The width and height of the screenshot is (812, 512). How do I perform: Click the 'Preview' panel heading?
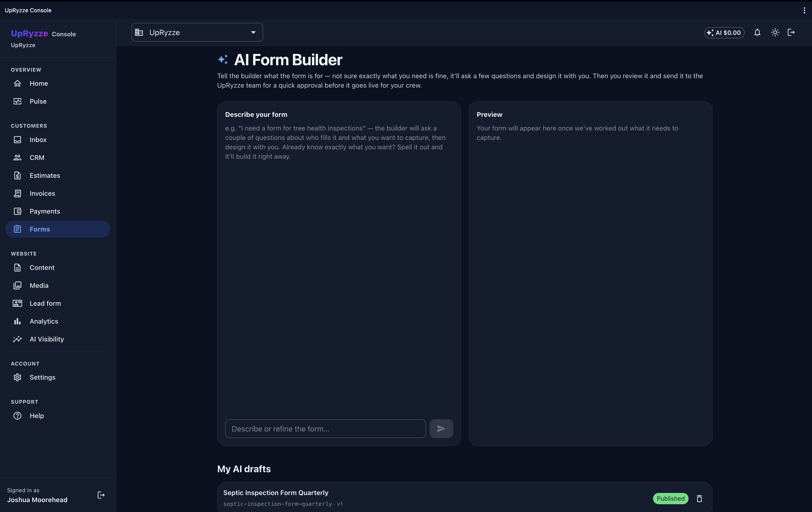pyautogui.click(x=489, y=114)
